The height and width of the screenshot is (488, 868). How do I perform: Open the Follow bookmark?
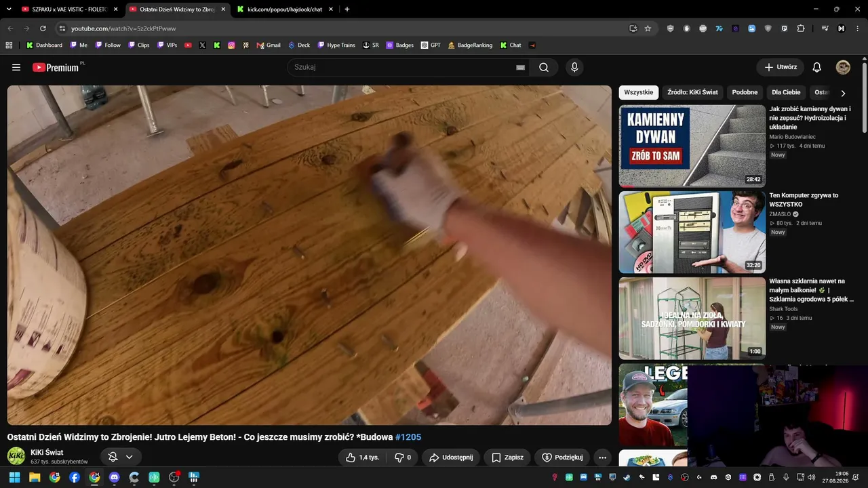[108, 45]
